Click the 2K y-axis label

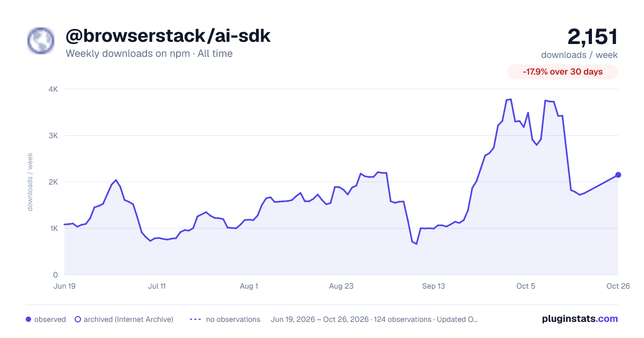tap(53, 182)
